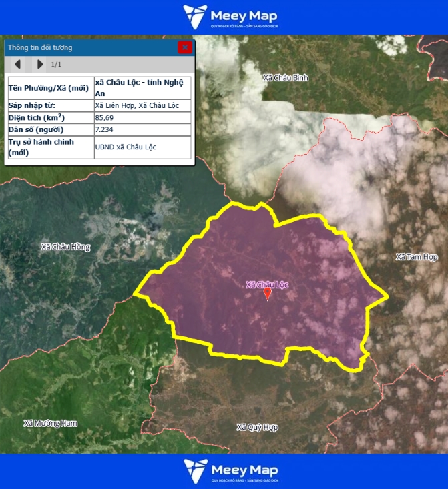
Task: Click the 1/1 page indicator
Action: [x=57, y=65]
